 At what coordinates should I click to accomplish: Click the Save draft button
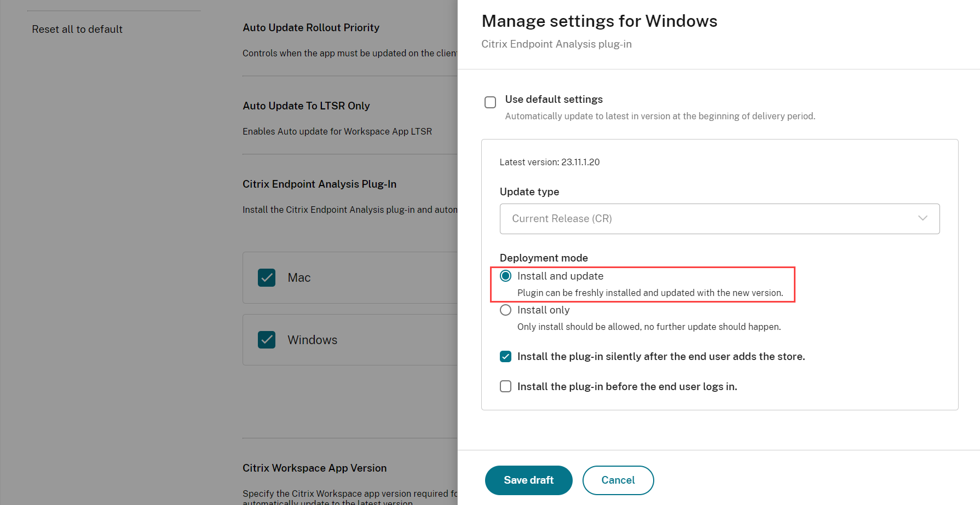(528, 480)
